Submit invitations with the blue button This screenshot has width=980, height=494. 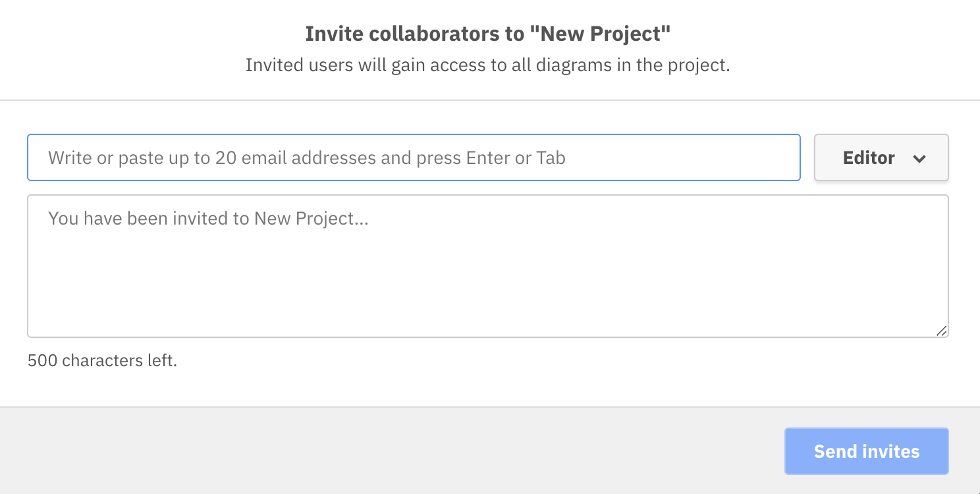coord(866,451)
